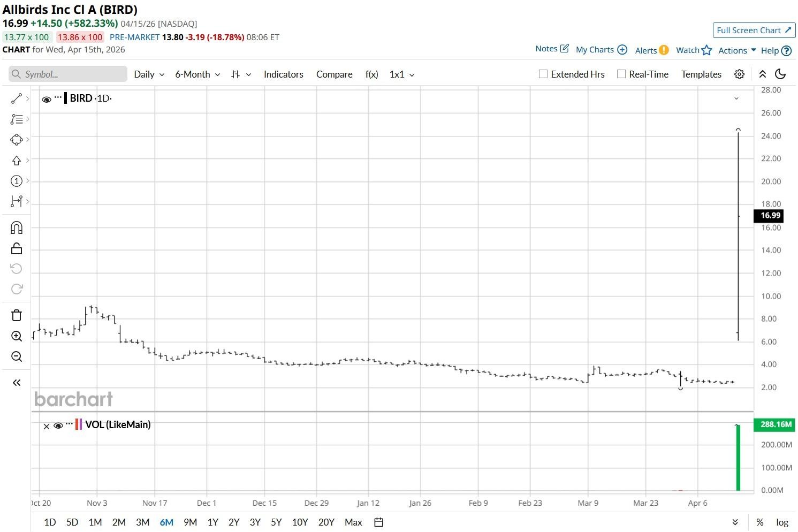Select the trend line drawing tool
The image size is (798, 532).
pos(17,98)
